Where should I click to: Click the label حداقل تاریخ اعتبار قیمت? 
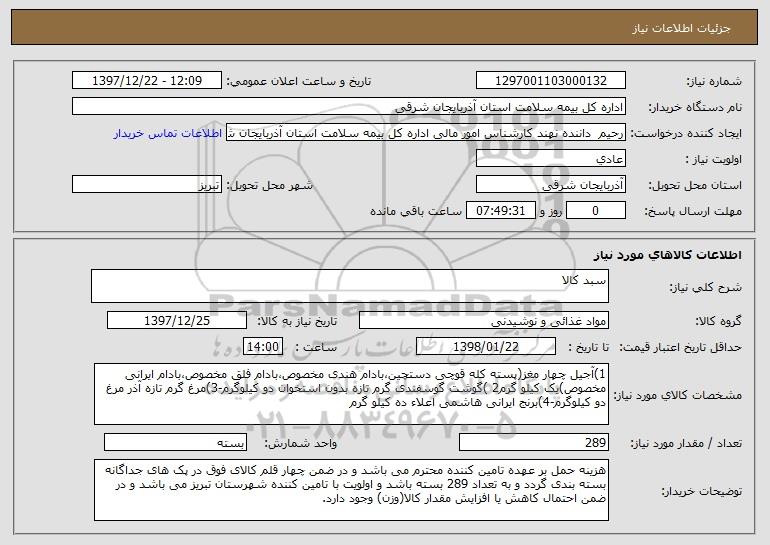click(680, 347)
